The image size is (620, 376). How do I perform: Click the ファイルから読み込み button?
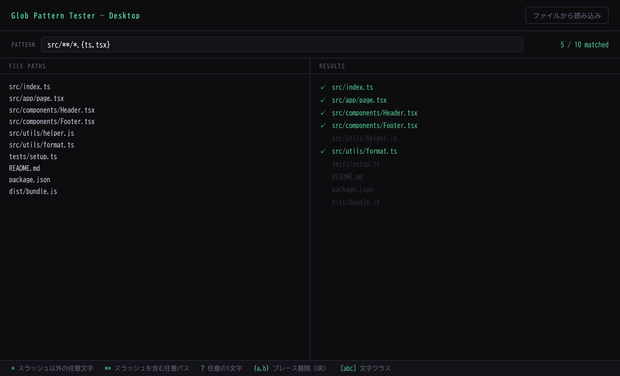[567, 15]
